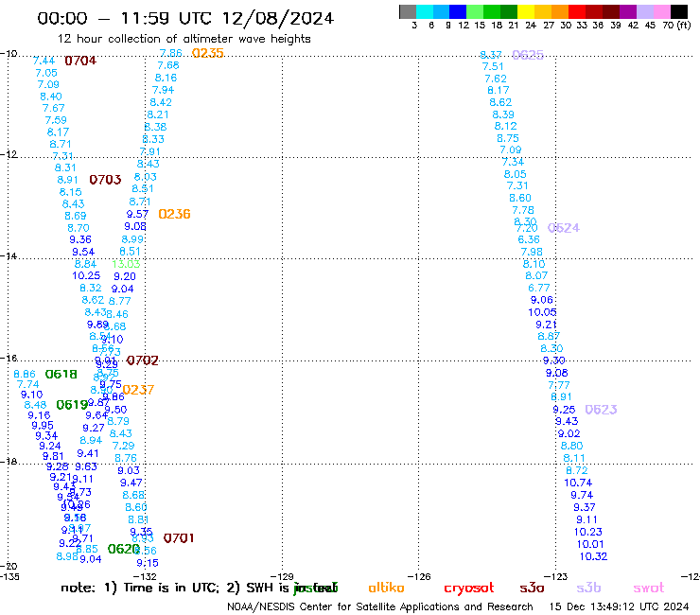700x615 pixels.
Task: Click the wave height value 7.05
Action: (x=46, y=72)
